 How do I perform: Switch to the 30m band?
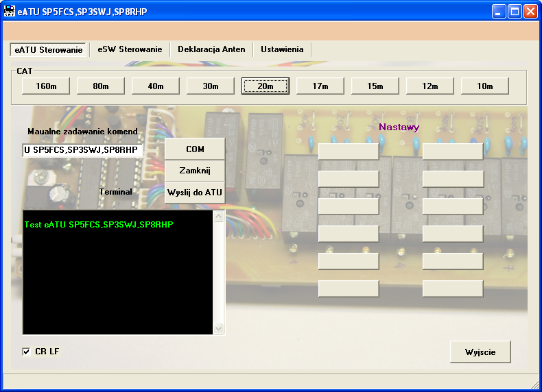pyautogui.click(x=211, y=86)
